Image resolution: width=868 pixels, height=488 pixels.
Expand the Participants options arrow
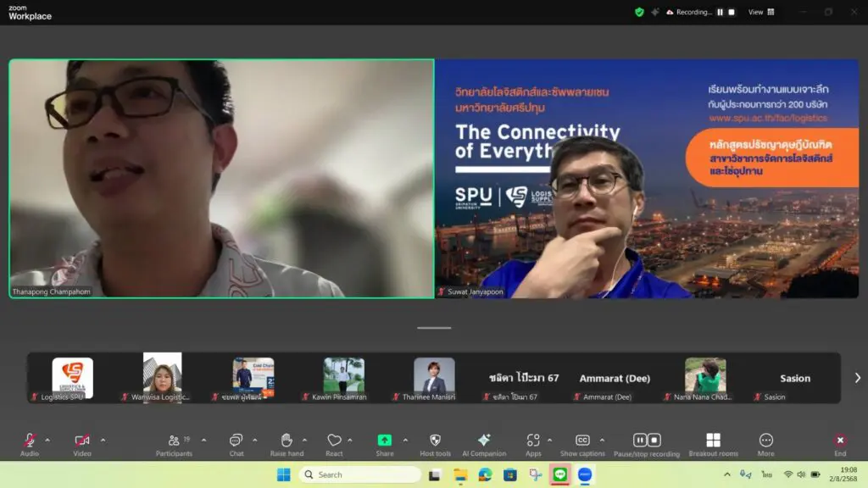coord(203,440)
